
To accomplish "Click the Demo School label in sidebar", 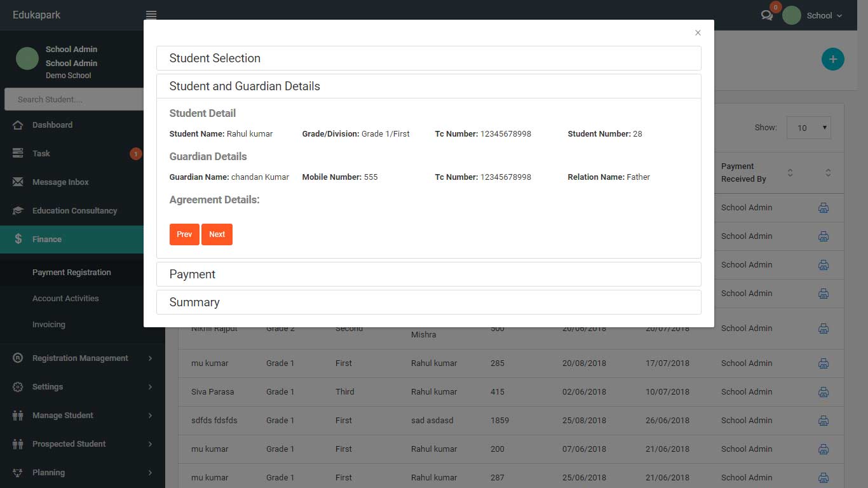I will click(68, 75).
